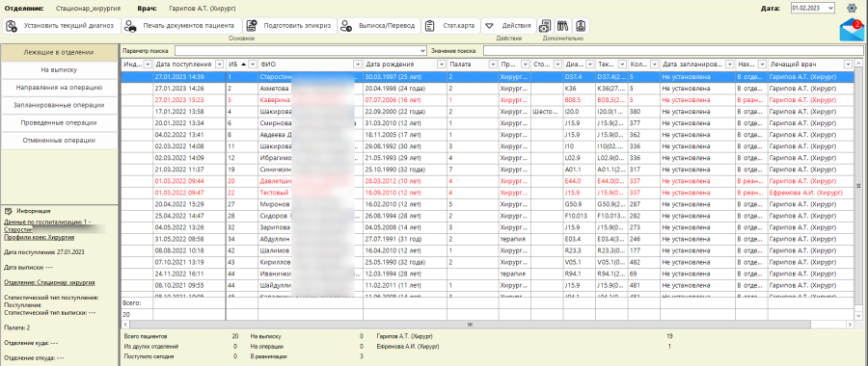The width and height of the screenshot is (868, 366).
Task: Open 'Направления на операцию' tab
Action: point(59,88)
